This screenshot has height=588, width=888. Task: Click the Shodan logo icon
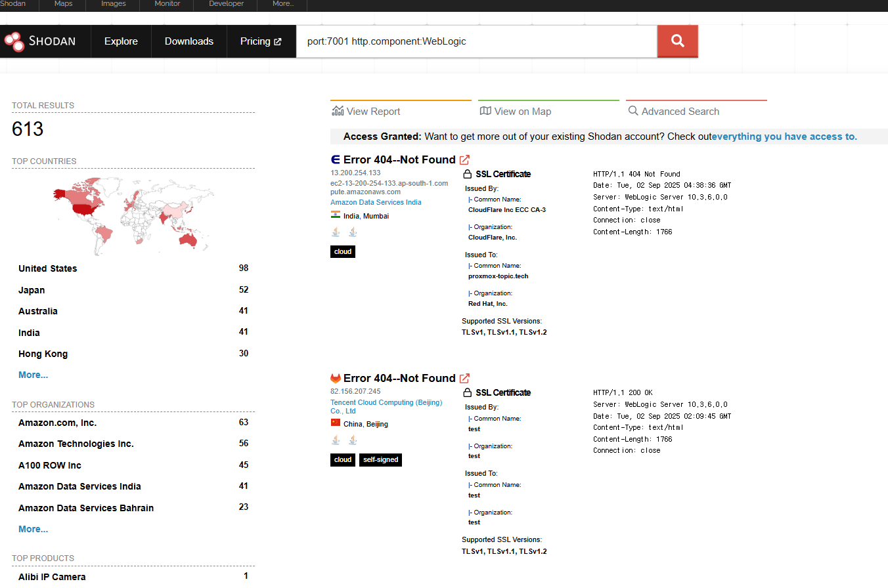14,41
